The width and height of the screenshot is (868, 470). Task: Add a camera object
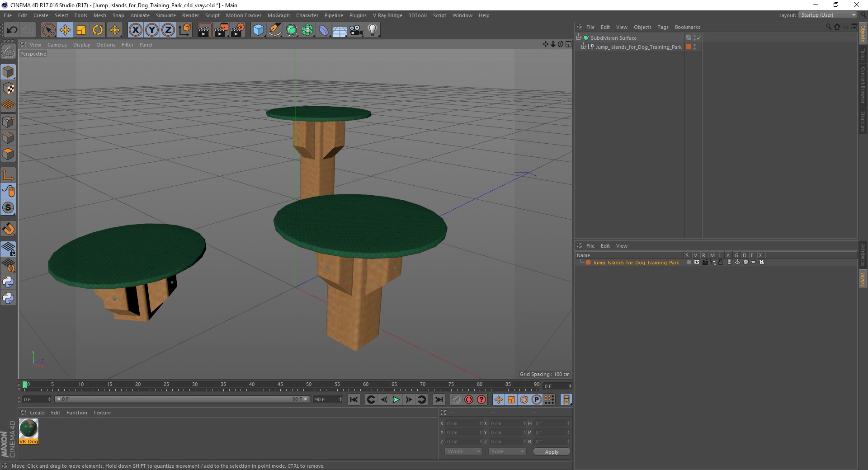coord(356,30)
